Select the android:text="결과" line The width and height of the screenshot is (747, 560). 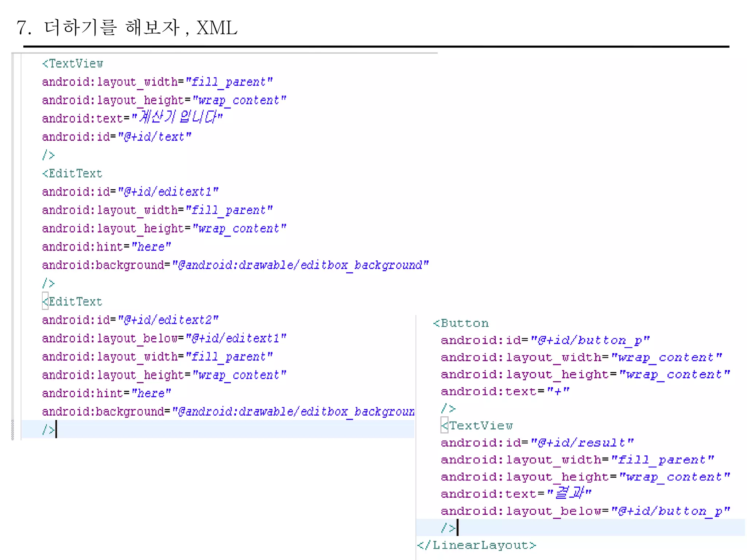point(516,494)
